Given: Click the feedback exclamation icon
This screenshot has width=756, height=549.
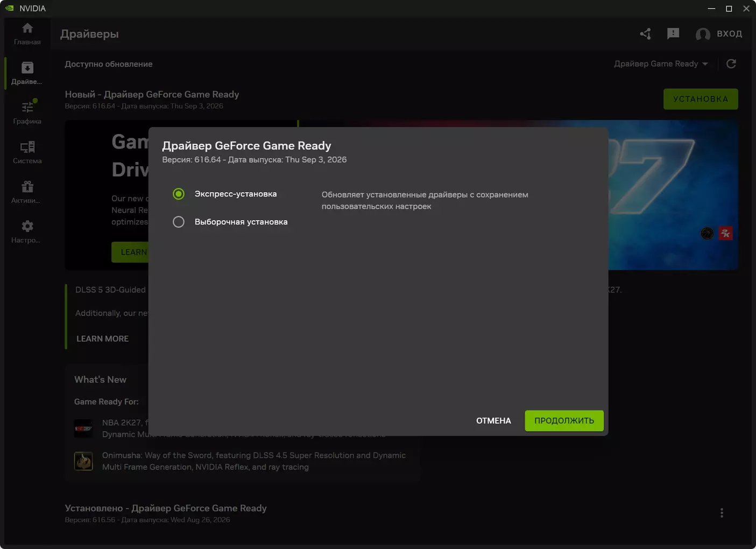Looking at the screenshot, I should (673, 34).
